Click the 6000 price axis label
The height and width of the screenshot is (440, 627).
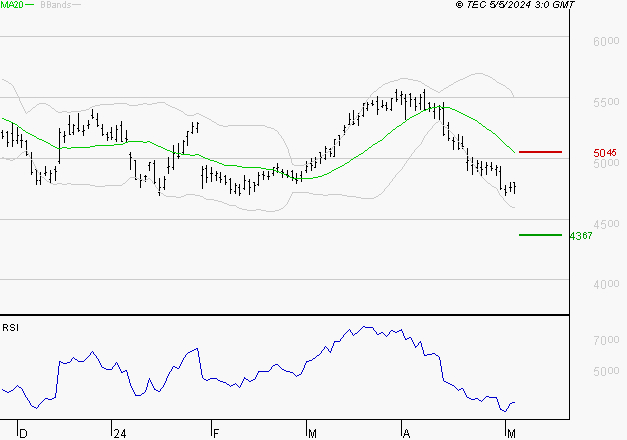(x=606, y=41)
